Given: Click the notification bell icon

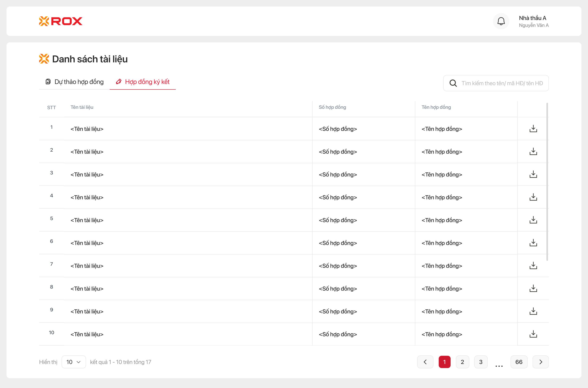Looking at the screenshot, I should click(501, 21).
